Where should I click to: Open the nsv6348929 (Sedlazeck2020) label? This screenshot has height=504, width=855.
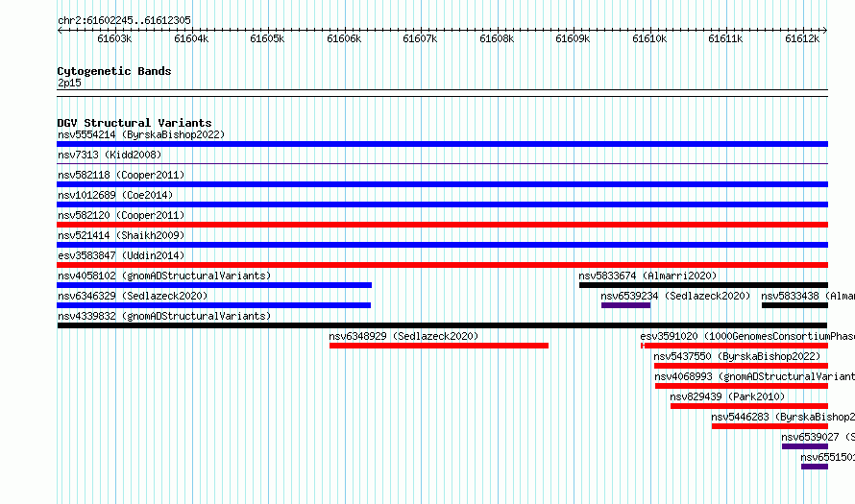coord(403,336)
